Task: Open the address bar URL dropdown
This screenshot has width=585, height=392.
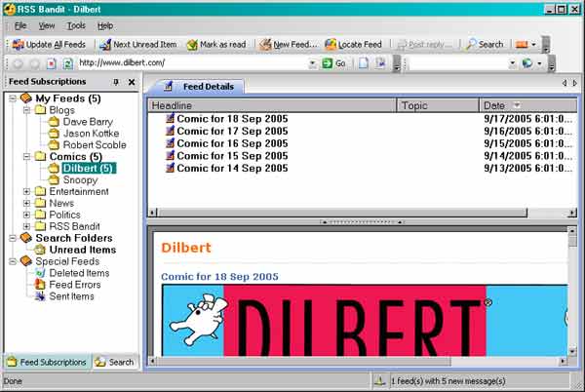Action: pos(313,63)
